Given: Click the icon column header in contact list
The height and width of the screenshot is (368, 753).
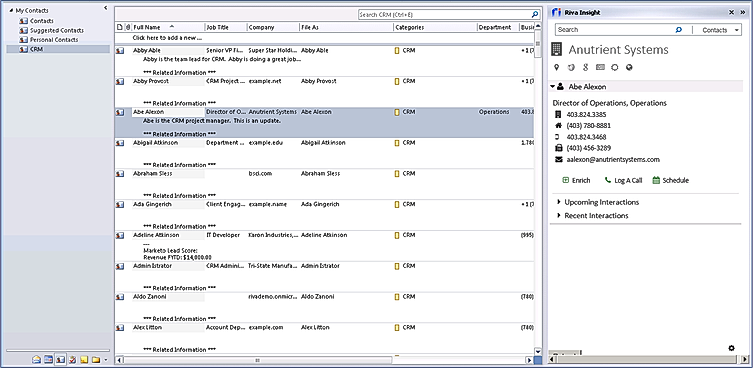Looking at the screenshot, I should coord(120,27).
